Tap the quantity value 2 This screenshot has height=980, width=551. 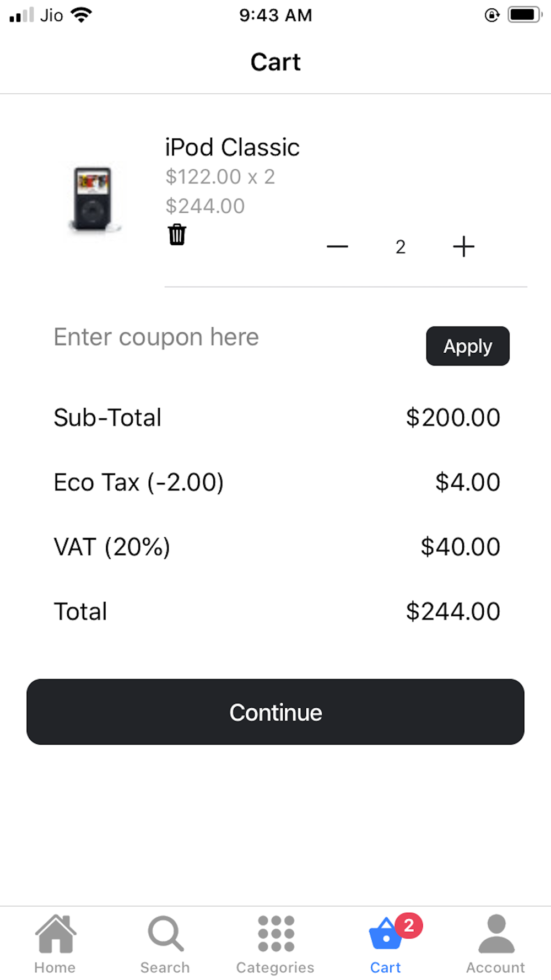pyautogui.click(x=401, y=246)
